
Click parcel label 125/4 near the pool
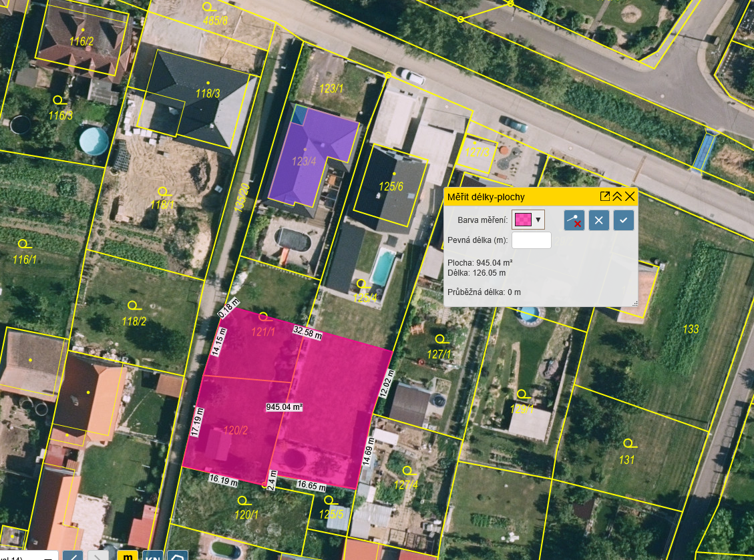pyautogui.click(x=365, y=298)
